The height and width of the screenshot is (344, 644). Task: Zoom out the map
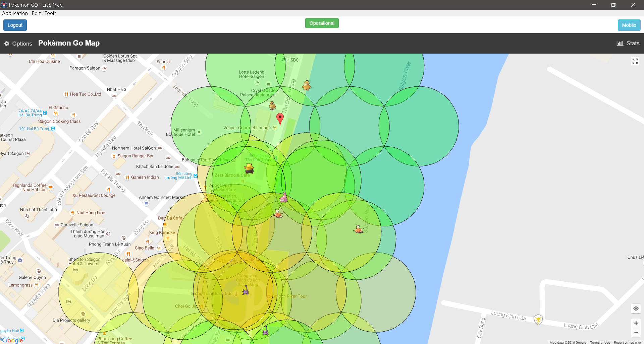636,332
